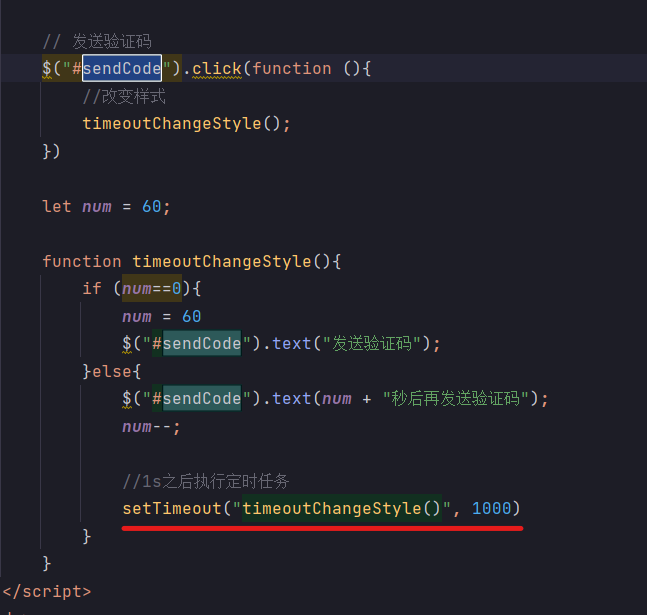
Task: Click the underlined "click" method name
Action: 217,69
